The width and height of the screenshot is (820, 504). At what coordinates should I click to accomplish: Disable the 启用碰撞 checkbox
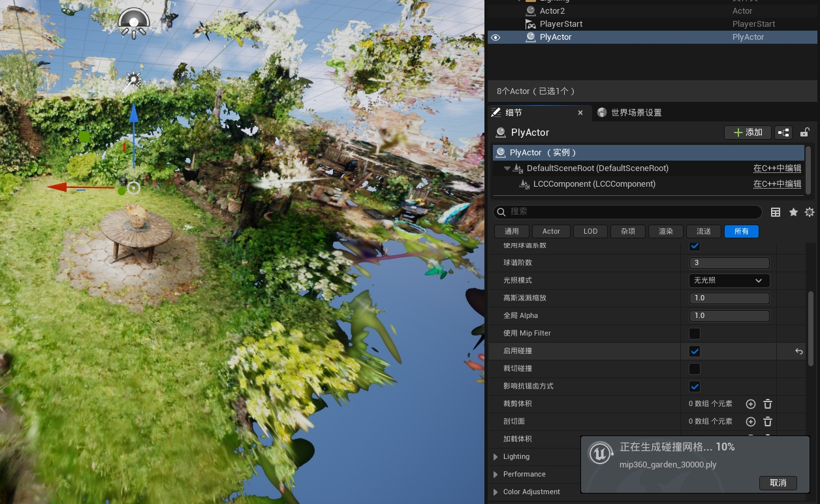(x=695, y=351)
